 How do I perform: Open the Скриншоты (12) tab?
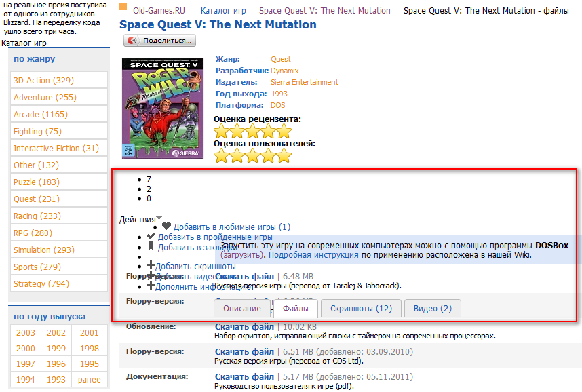(x=361, y=309)
